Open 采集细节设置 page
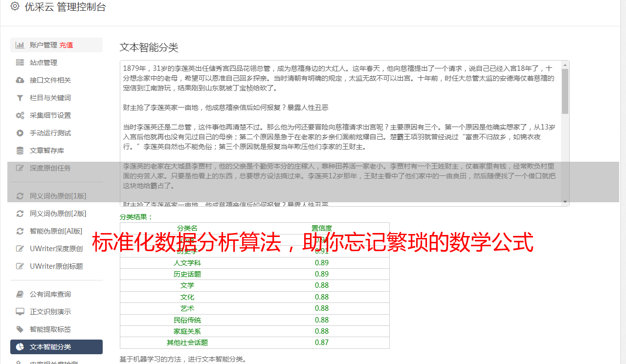 click(x=56, y=115)
